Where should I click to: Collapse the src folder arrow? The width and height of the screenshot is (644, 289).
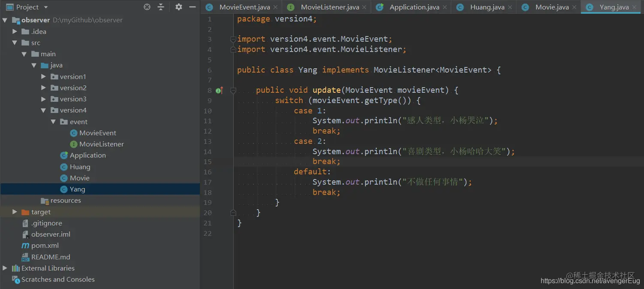pyautogui.click(x=15, y=43)
